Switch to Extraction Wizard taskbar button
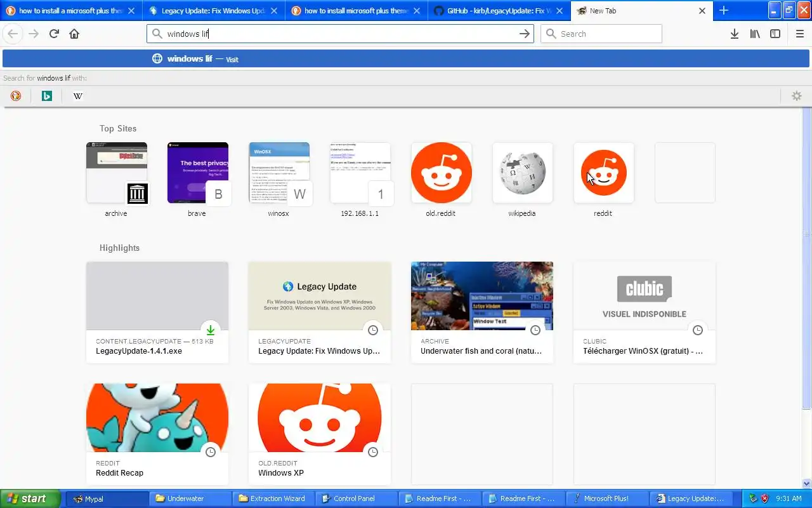This screenshot has width=812, height=508. (x=274, y=498)
